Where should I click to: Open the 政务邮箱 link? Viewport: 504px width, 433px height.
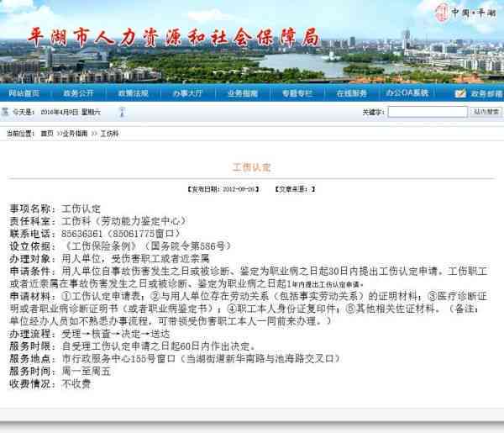486,93
